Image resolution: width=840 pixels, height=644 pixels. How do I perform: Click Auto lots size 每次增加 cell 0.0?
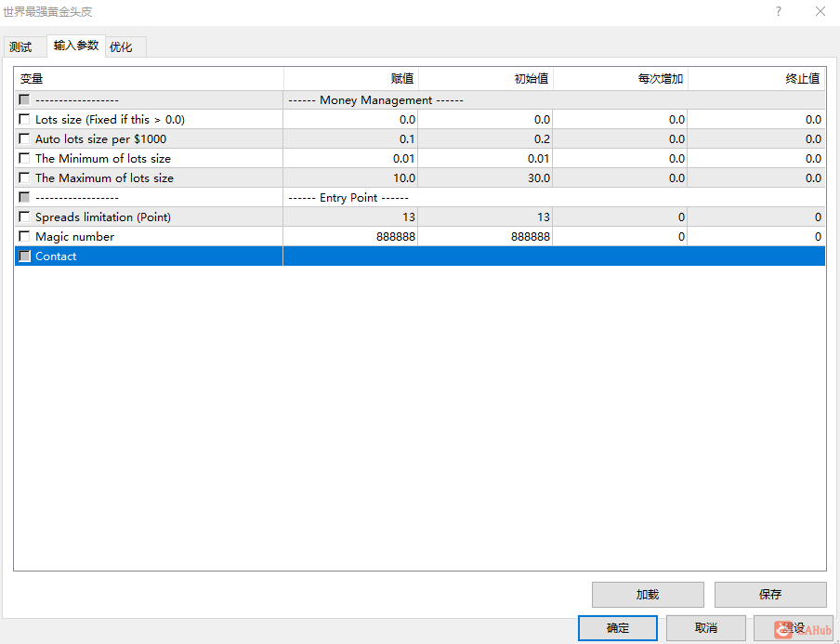click(x=621, y=138)
